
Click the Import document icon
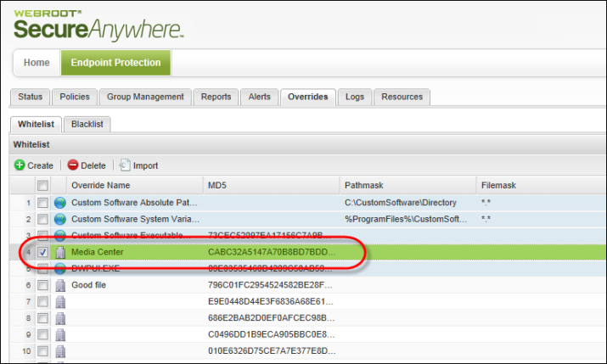124,165
